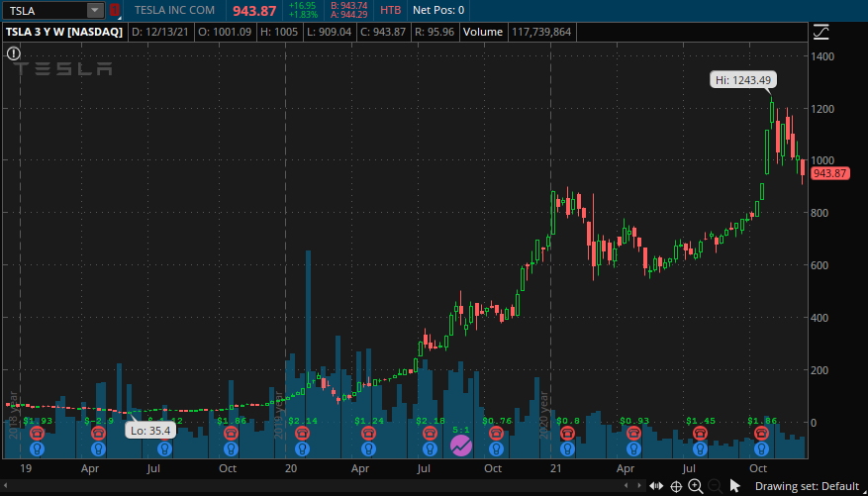
Task: Click the blue bulb icon under $-2.9
Action: point(99,448)
